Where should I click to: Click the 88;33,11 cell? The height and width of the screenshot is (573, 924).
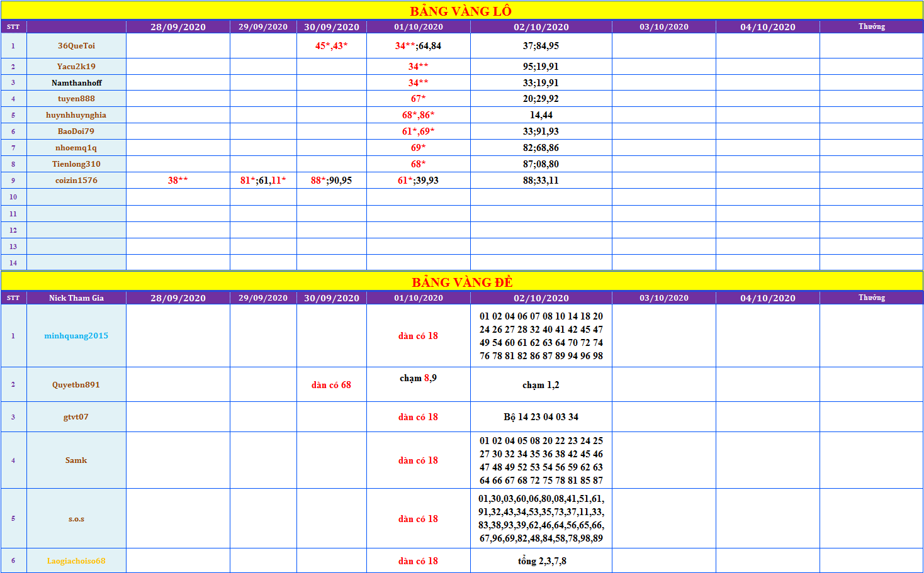(541, 180)
